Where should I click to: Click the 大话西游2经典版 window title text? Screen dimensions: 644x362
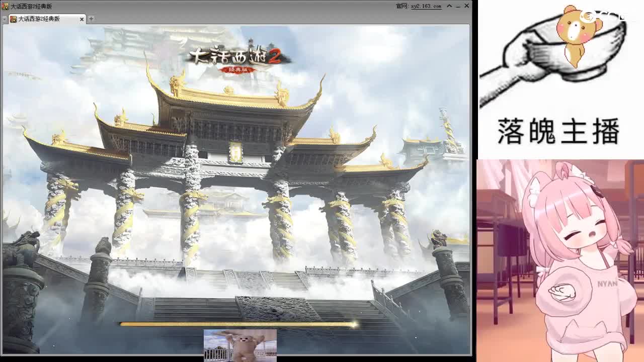pyautogui.click(x=31, y=6)
